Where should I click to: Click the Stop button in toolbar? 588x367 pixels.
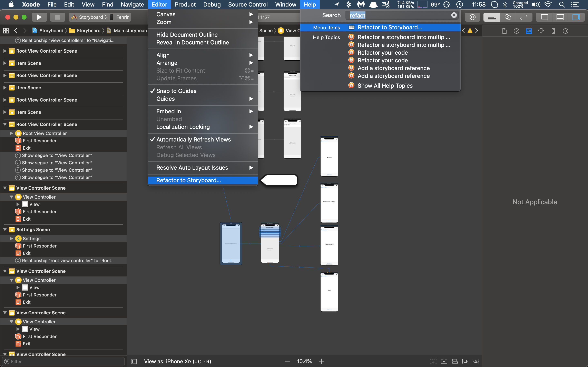pos(58,17)
